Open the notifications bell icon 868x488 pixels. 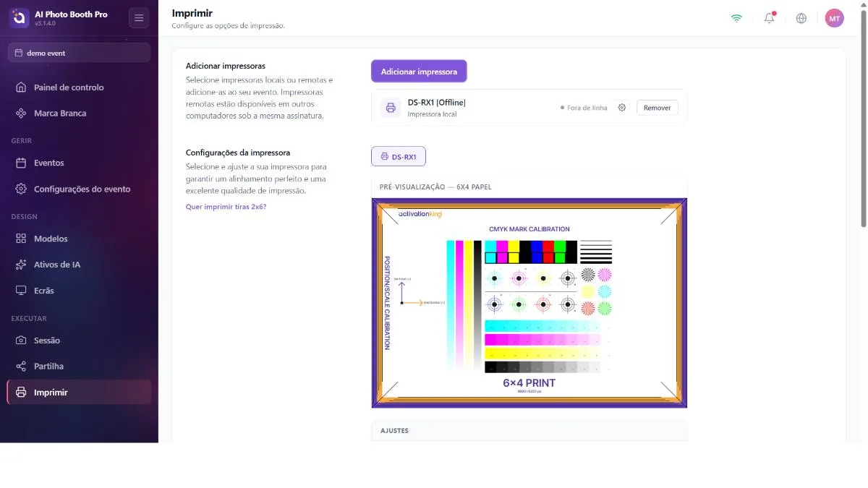[x=769, y=18]
